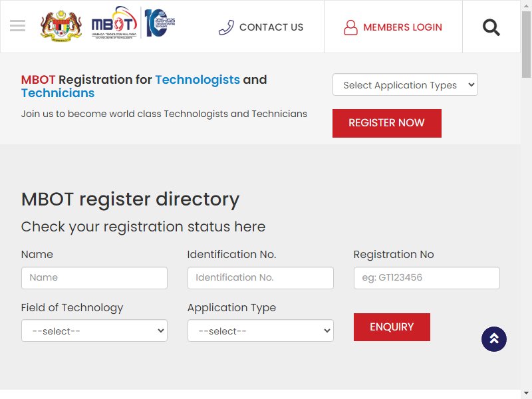Screen dimensions: 532x399
Task: Submit the Enquiry button
Action: (x=392, y=327)
